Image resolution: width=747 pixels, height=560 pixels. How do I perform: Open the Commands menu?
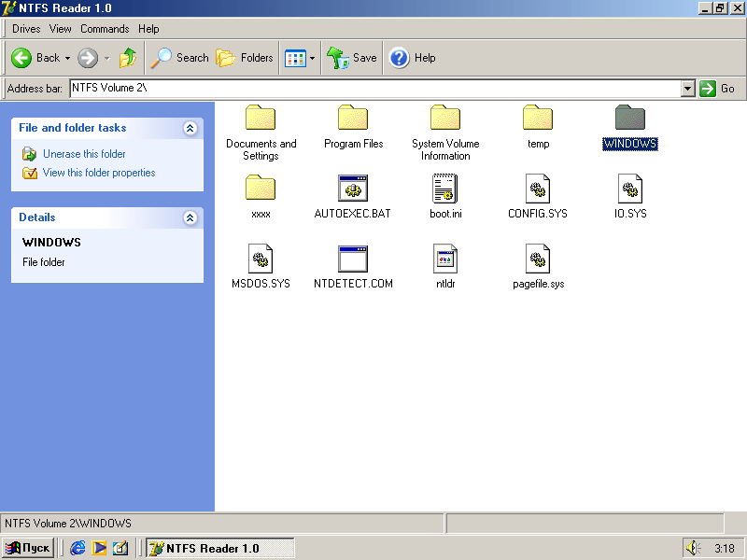104,29
